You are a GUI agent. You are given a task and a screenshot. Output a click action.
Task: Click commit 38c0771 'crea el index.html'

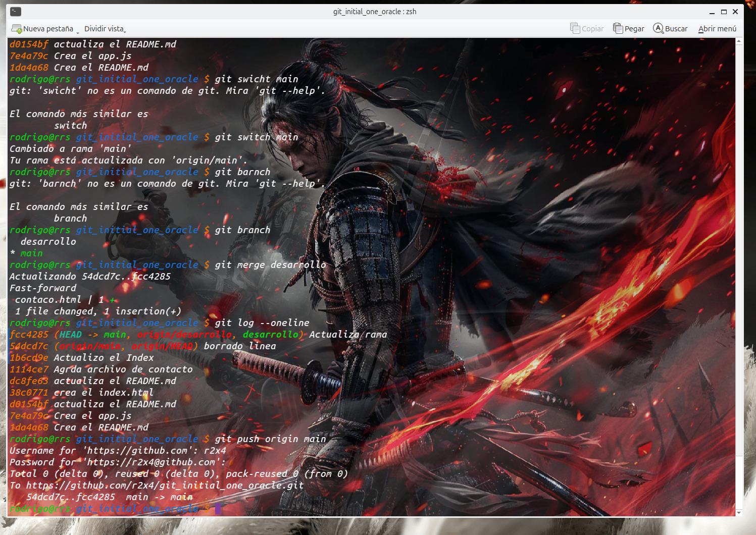coord(81,393)
